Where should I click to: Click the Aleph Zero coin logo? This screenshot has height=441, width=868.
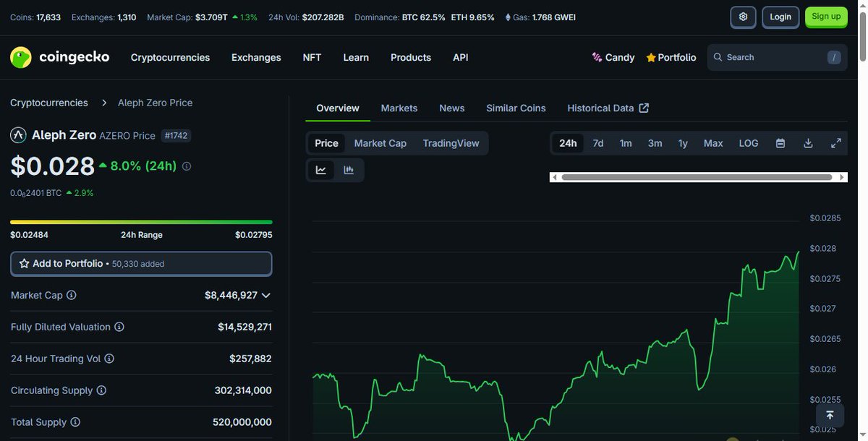[x=18, y=135]
